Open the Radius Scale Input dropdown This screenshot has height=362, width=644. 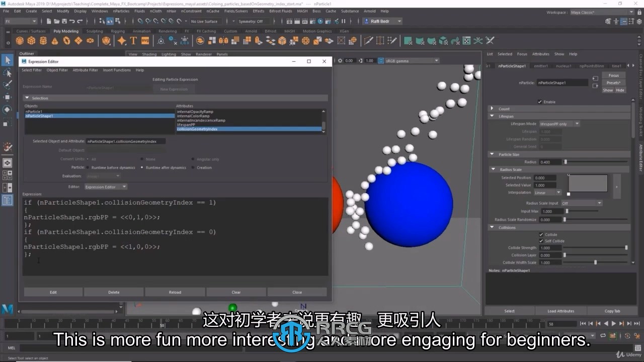click(581, 203)
